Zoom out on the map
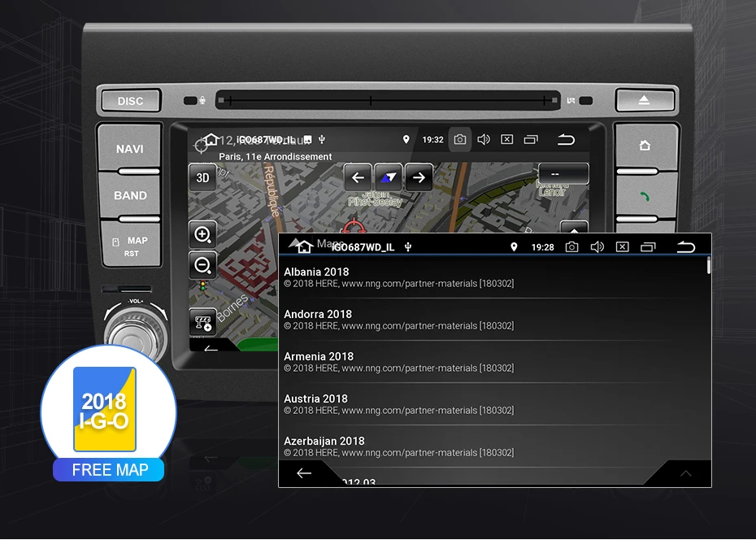This screenshot has height=540, width=756. coord(202,264)
